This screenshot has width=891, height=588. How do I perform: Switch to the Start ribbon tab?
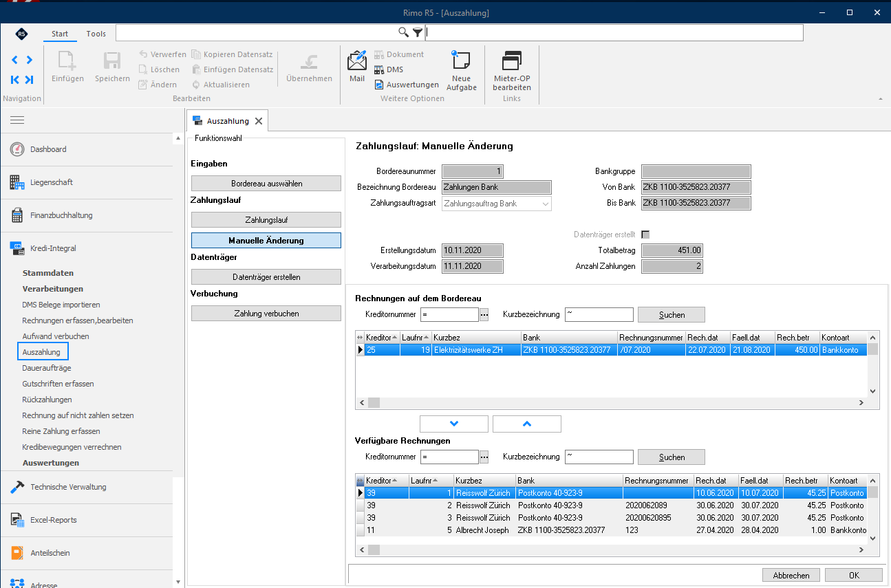[x=60, y=34]
